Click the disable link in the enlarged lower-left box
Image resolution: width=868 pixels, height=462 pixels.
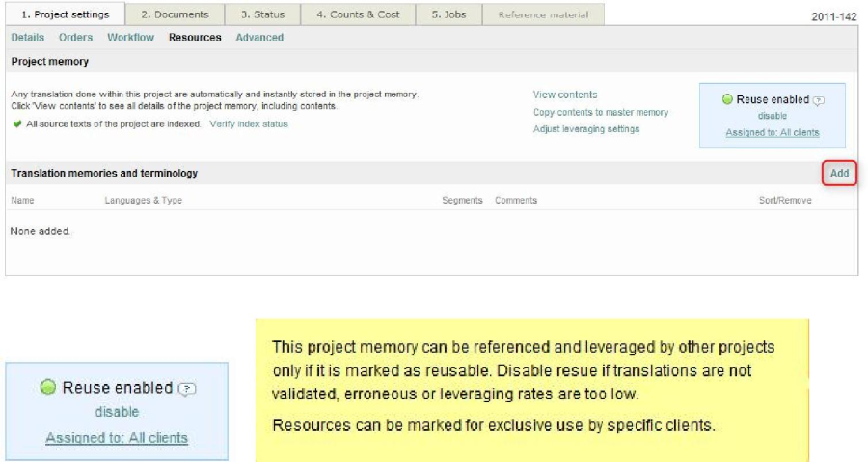(117, 412)
